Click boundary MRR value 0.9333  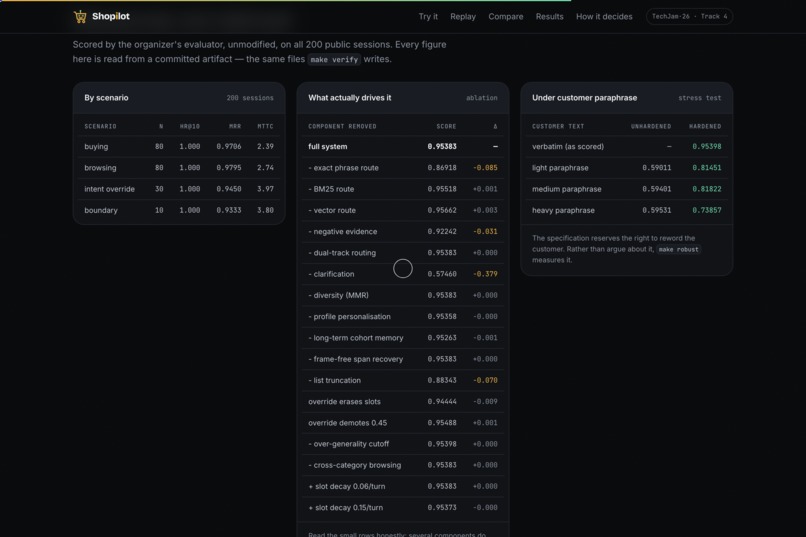point(229,210)
